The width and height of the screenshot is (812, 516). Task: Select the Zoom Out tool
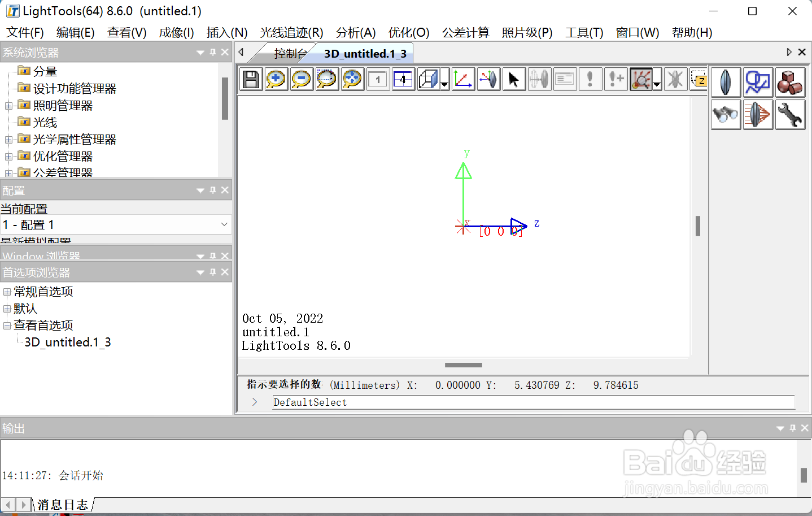point(302,79)
